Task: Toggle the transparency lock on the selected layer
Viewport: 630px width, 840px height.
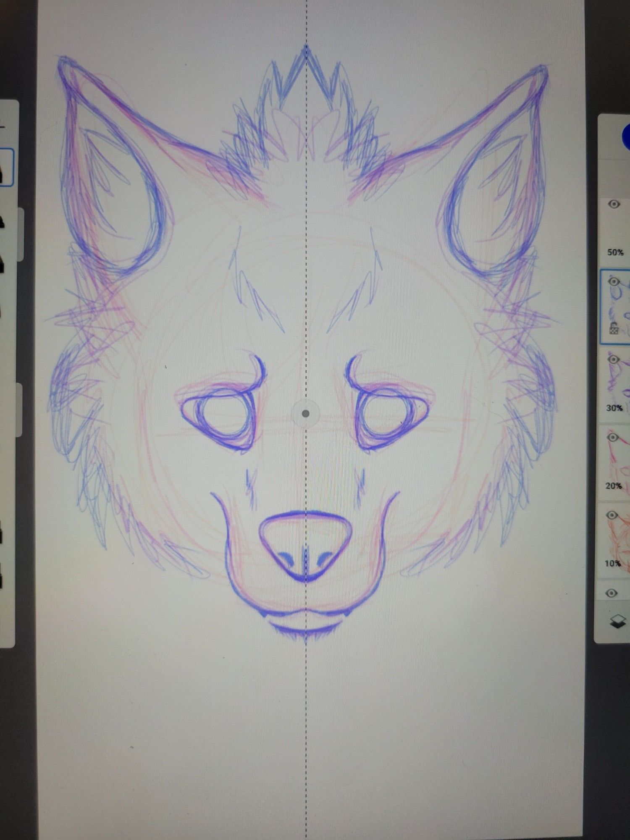Action: pos(614,328)
